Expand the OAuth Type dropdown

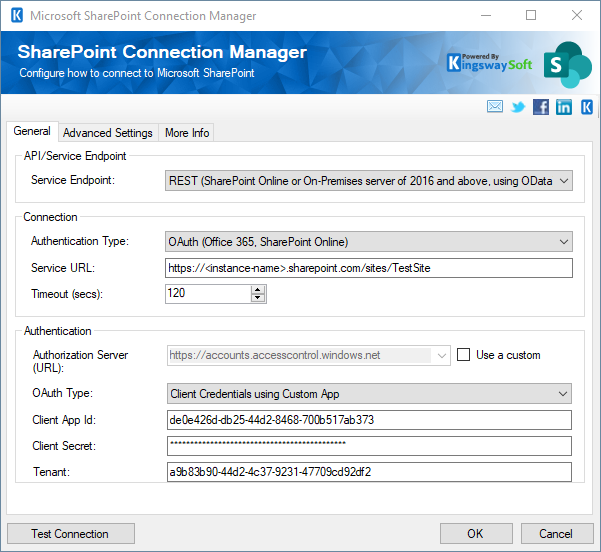click(369, 394)
